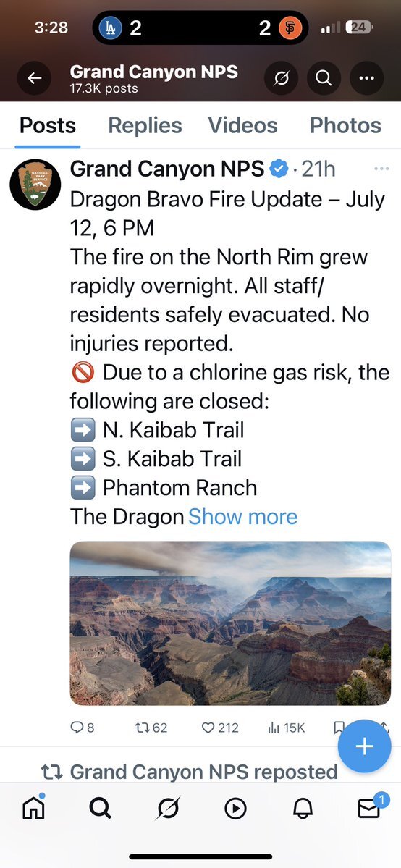This screenshot has height=868, width=401.
Task: Open Search tab in bottom navigation
Action: pos(100,809)
